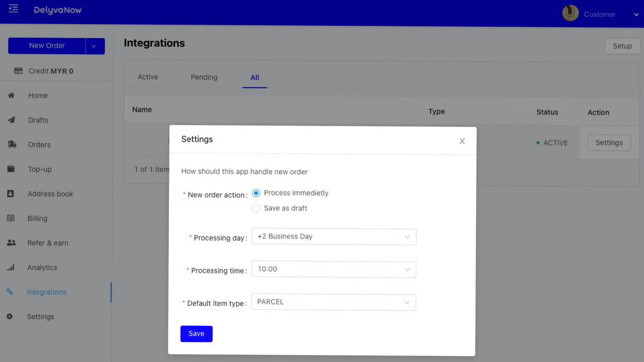The image size is (644, 362).
Task: Open the Processing time dropdown
Action: (334, 269)
